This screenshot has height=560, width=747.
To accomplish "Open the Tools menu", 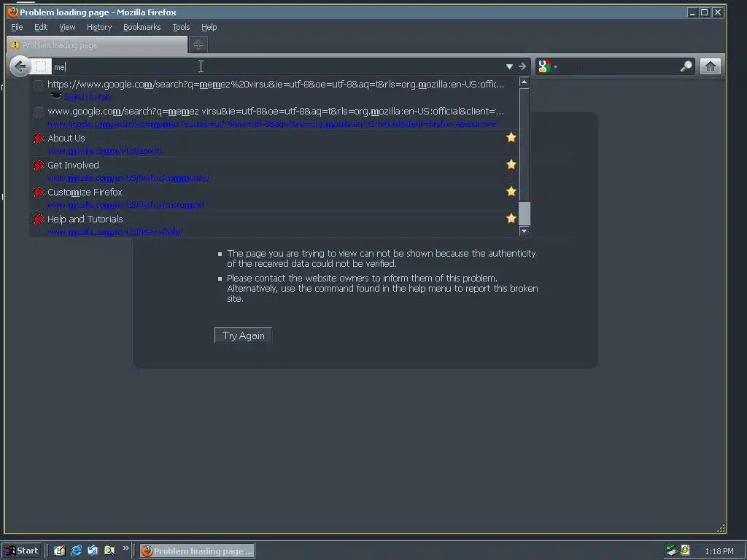I will (181, 27).
